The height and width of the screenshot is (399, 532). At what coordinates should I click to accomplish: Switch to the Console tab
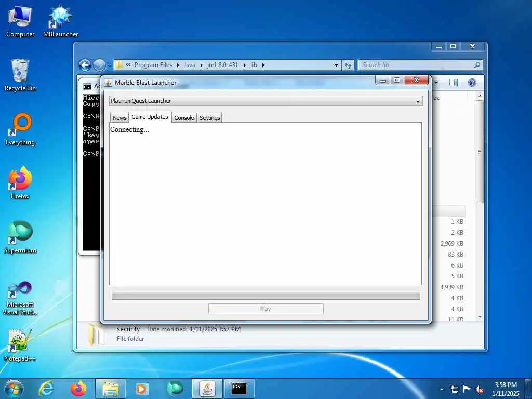click(x=184, y=118)
